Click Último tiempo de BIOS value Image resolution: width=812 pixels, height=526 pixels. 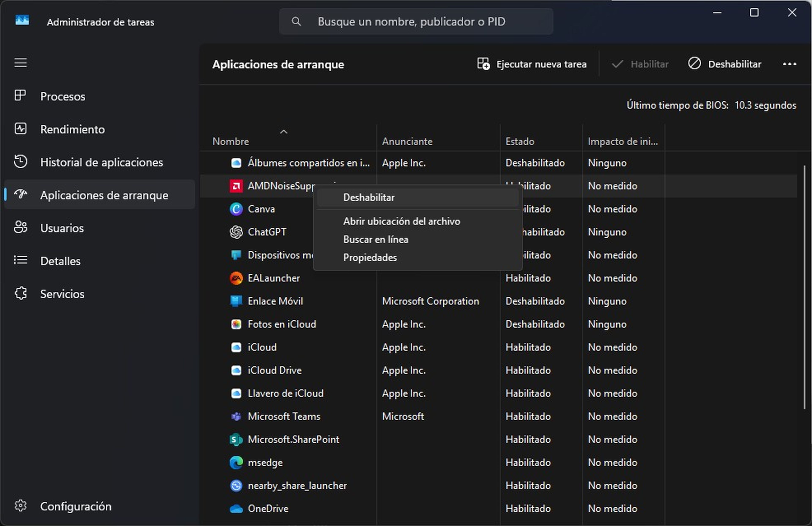point(765,105)
